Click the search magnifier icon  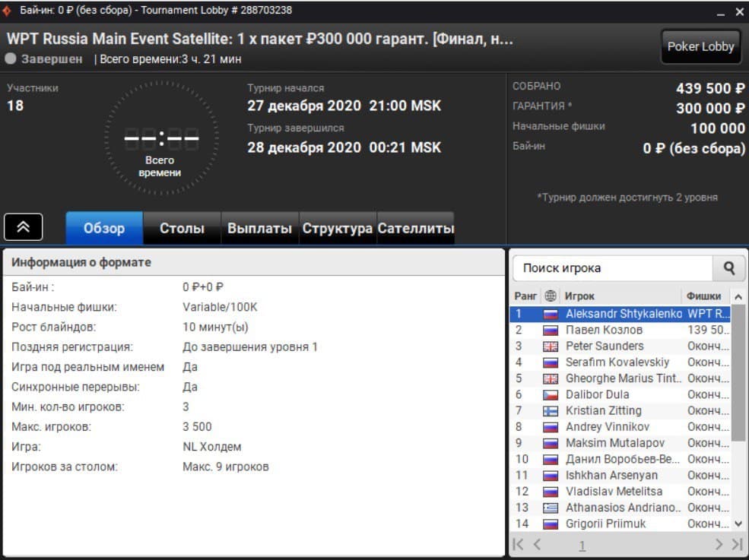click(x=728, y=268)
